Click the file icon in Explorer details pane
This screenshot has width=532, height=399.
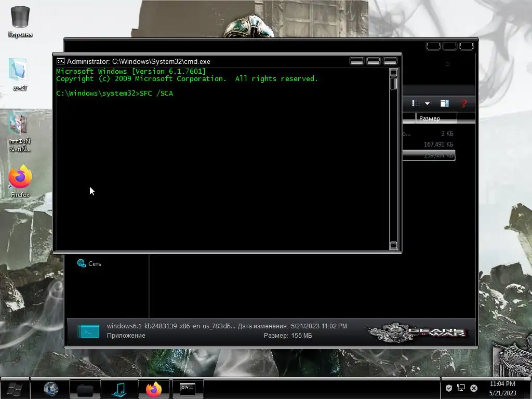pyautogui.click(x=88, y=331)
